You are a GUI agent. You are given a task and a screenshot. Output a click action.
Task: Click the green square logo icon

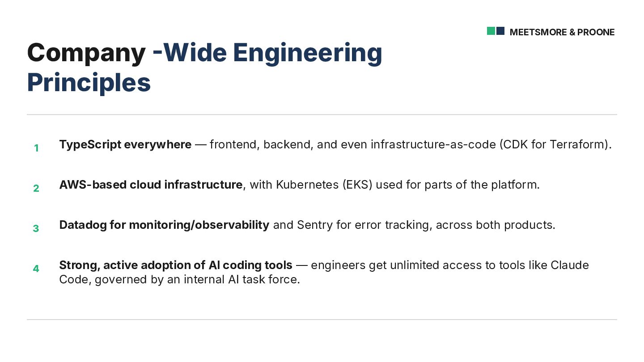pyautogui.click(x=491, y=31)
